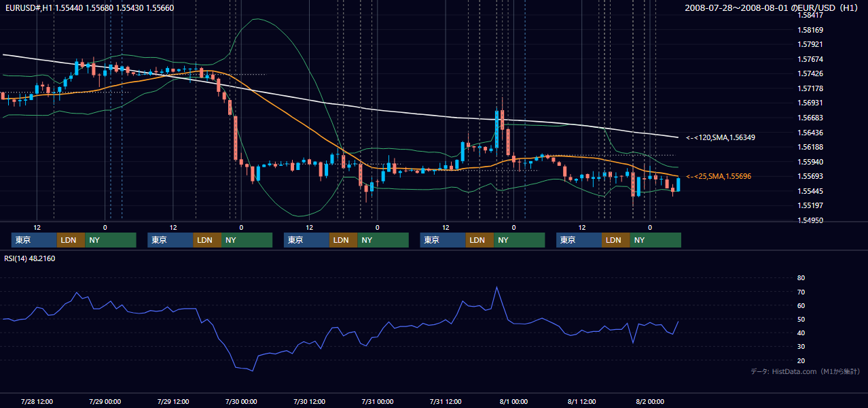Click the 7/29 12:00 date label

pyautogui.click(x=173, y=401)
